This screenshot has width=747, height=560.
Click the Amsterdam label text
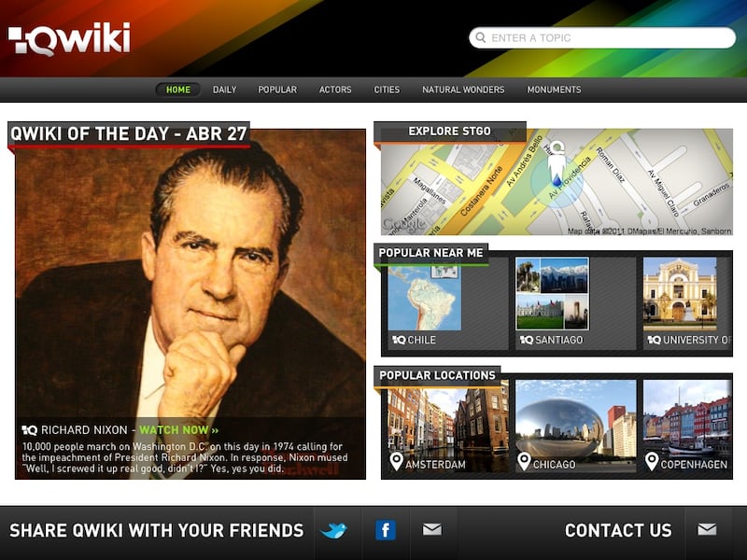435,464
